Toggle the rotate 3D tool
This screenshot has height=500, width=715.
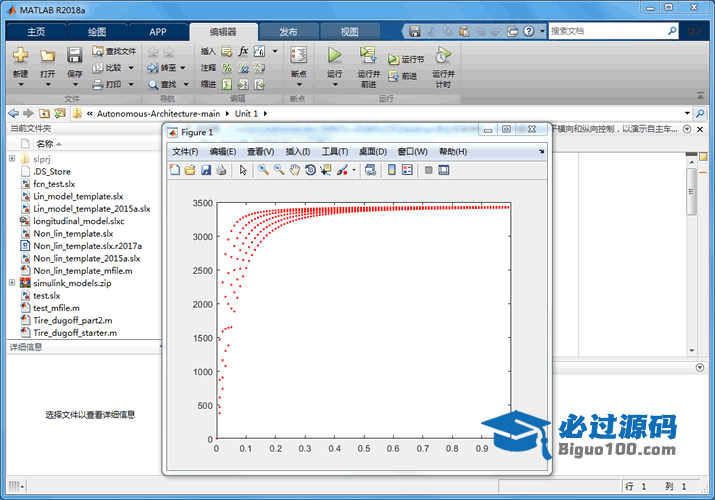[310, 170]
